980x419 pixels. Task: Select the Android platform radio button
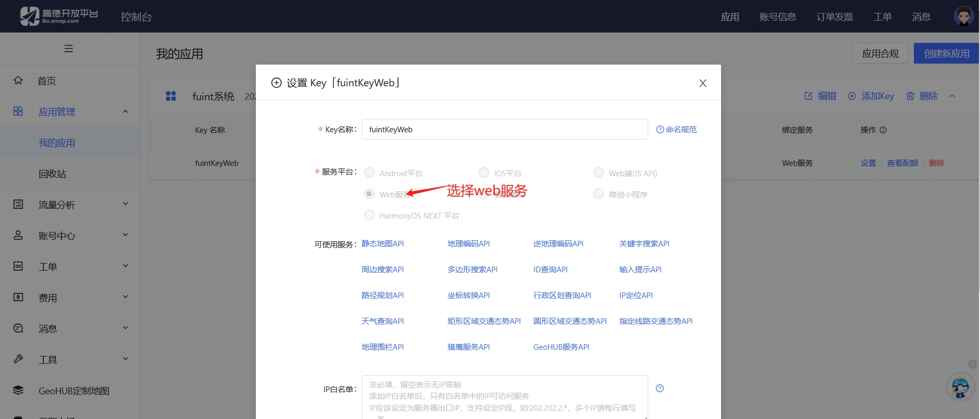(370, 173)
